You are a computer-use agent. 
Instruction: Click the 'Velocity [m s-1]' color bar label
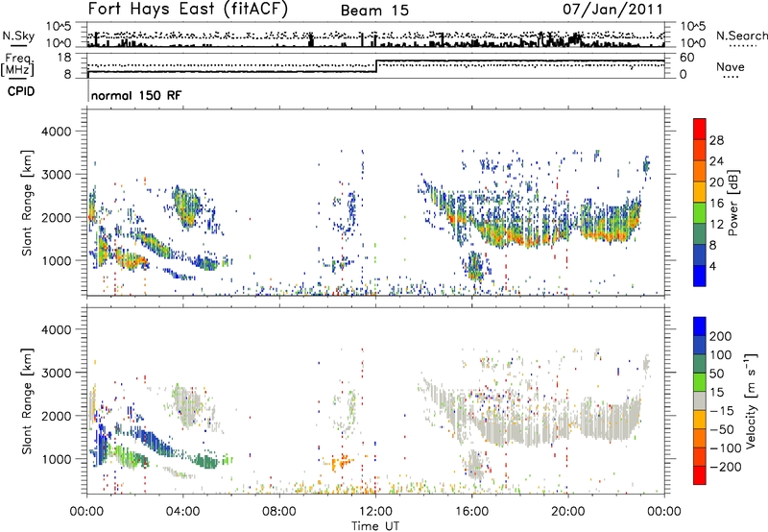751,400
